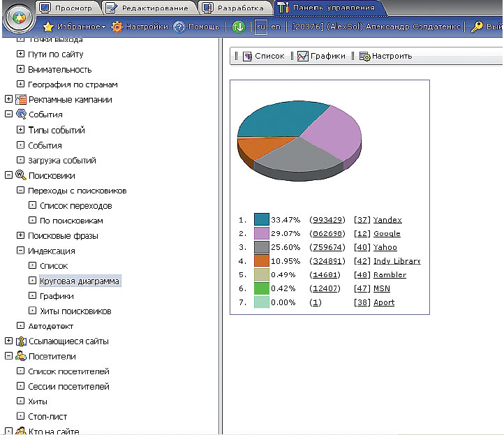Open Настройки settings in top toolbar
Viewport: 504px width, 435px height.
point(140,27)
